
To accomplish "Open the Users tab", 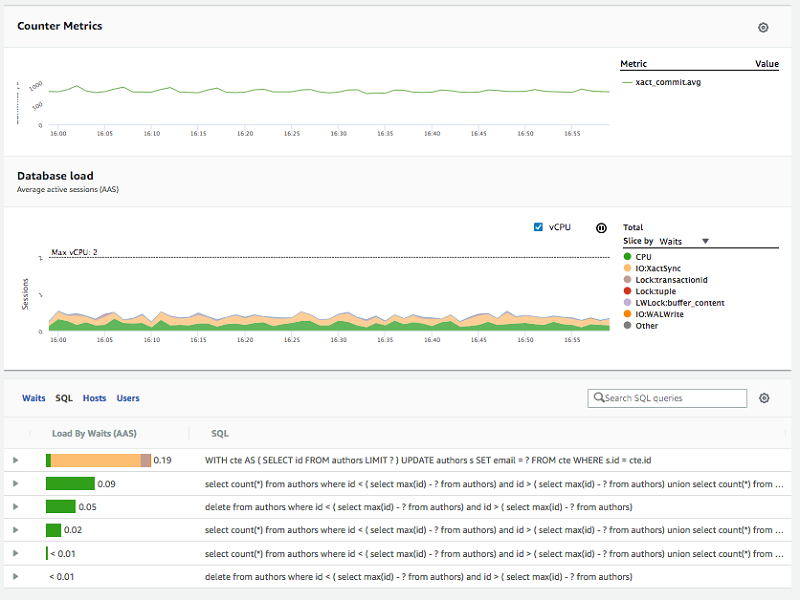I will click(x=128, y=398).
